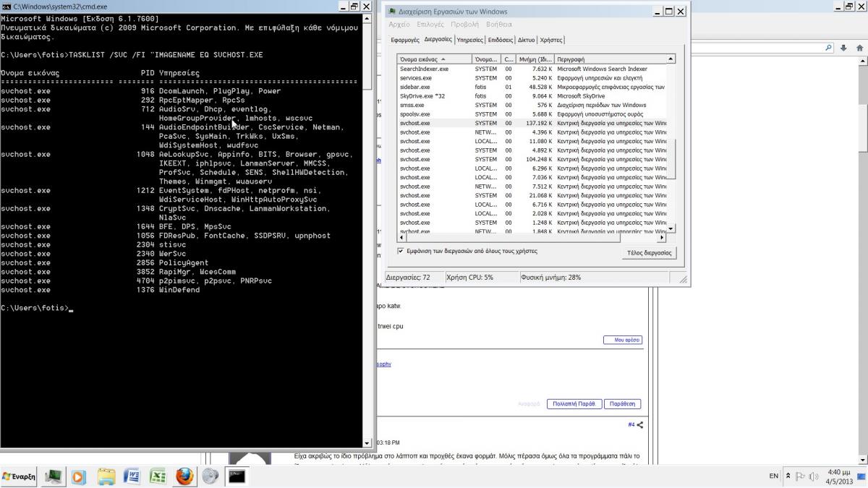This screenshot has width=868, height=488.
Task: Select the SkyDrive.exe *32 process row
Action: coord(532,96)
